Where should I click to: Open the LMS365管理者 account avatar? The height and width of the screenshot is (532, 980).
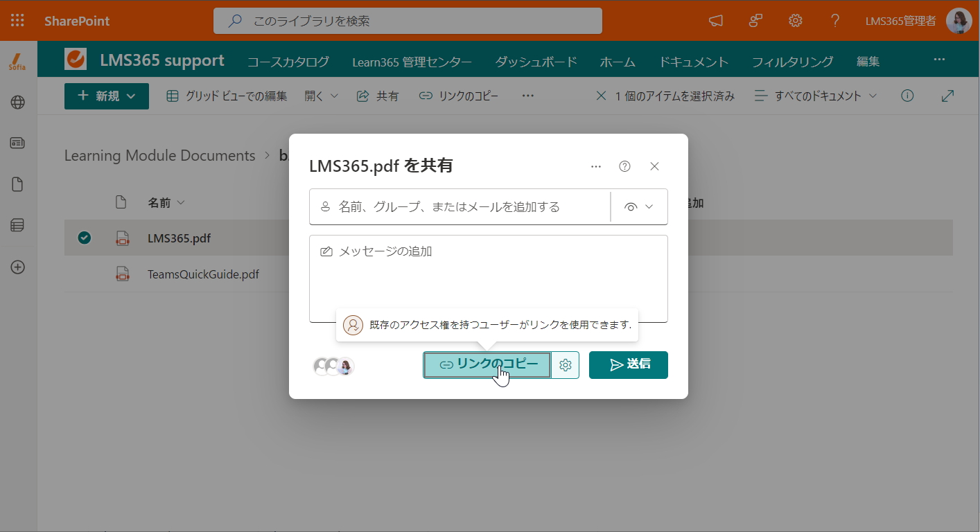[x=959, y=21]
